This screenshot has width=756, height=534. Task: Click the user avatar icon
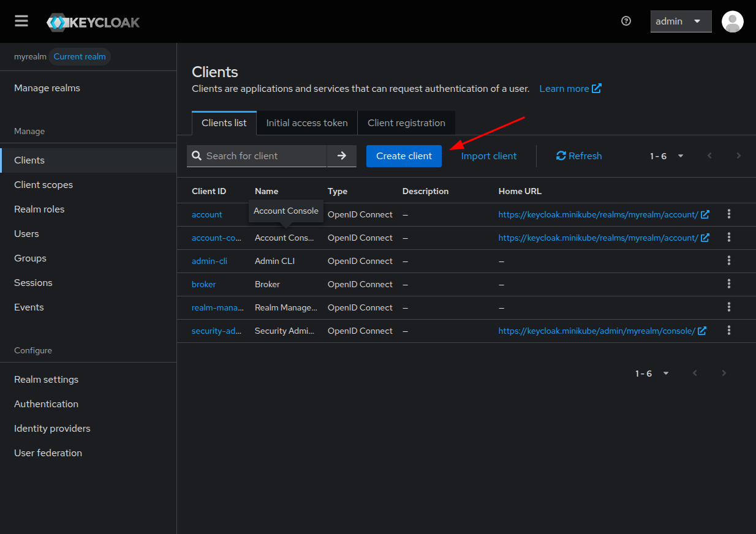point(732,21)
